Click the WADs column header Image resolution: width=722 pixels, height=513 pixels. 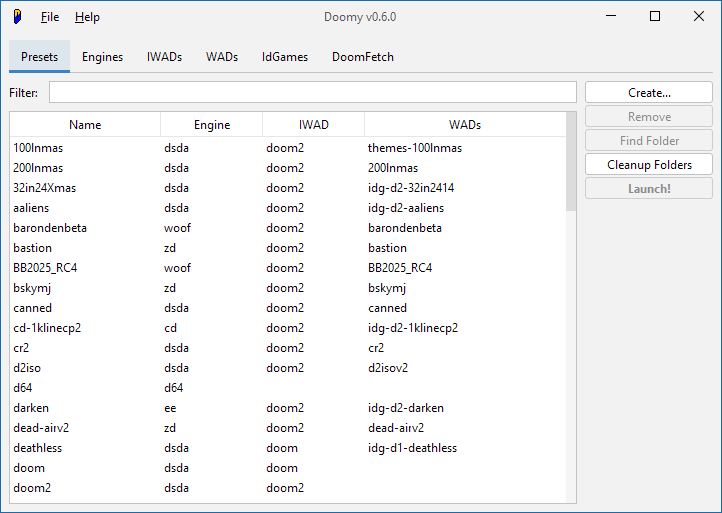pyautogui.click(x=465, y=125)
